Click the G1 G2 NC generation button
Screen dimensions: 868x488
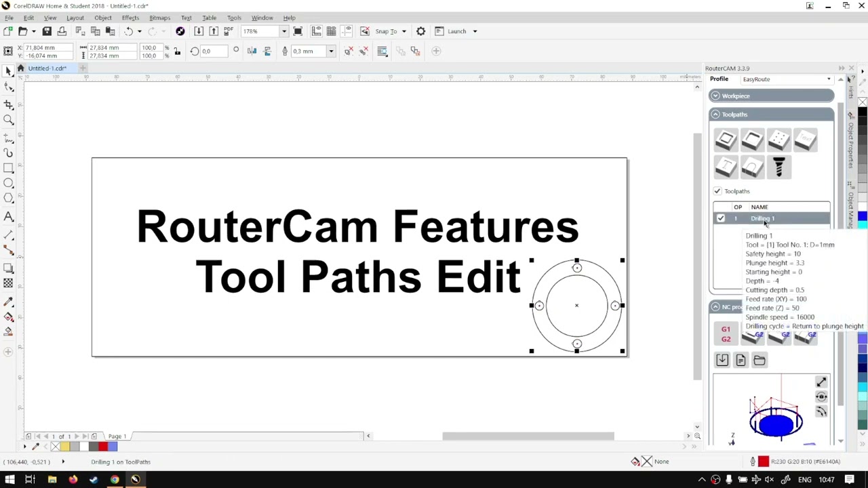click(726, 334)
